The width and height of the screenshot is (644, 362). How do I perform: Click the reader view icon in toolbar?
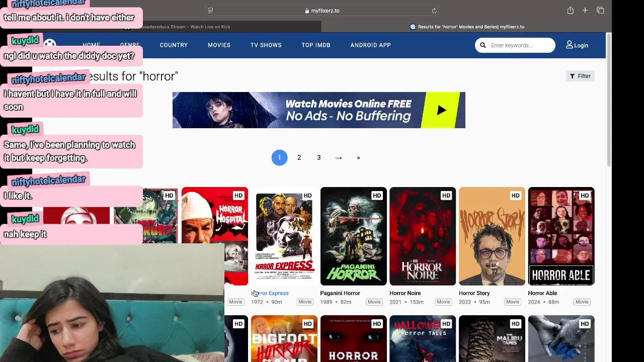(210, 11)
